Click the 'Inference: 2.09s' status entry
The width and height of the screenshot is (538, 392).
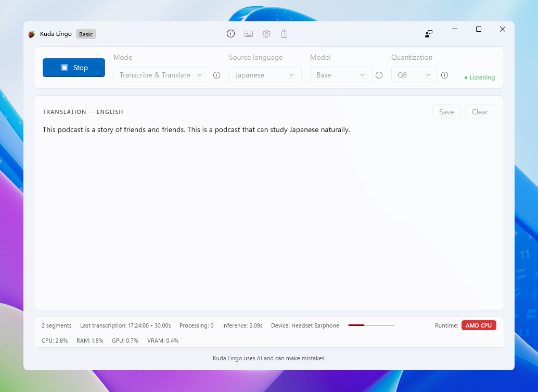[x=242, y=325]
